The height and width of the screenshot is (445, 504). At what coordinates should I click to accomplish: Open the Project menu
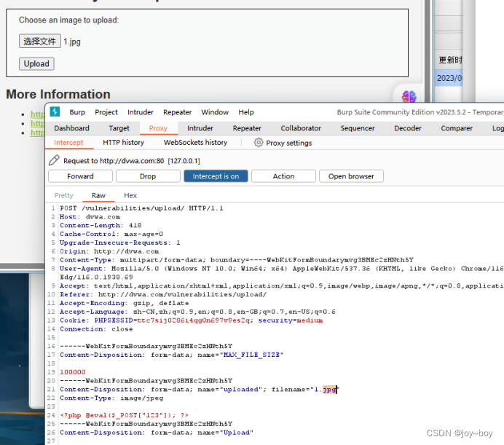[x=106, y=112]
